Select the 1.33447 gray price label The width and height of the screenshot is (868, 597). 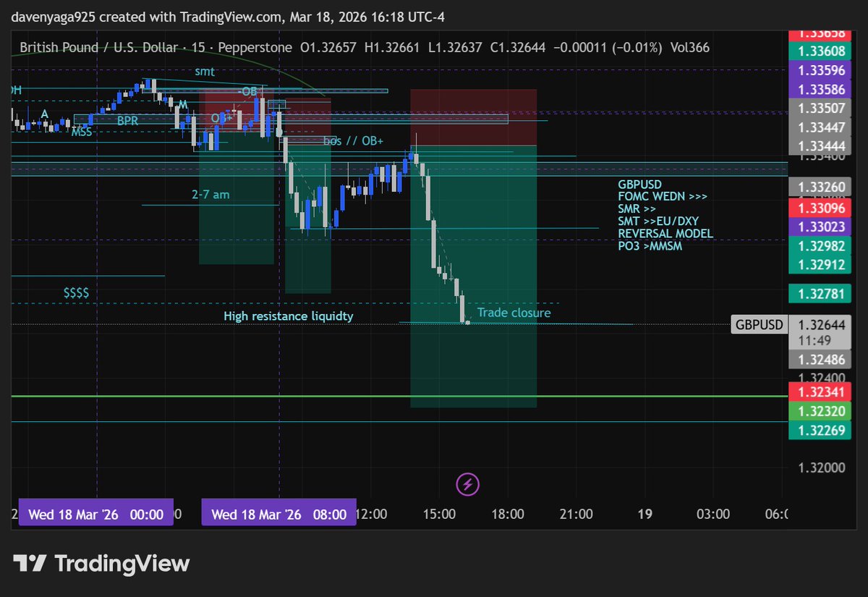820,128
